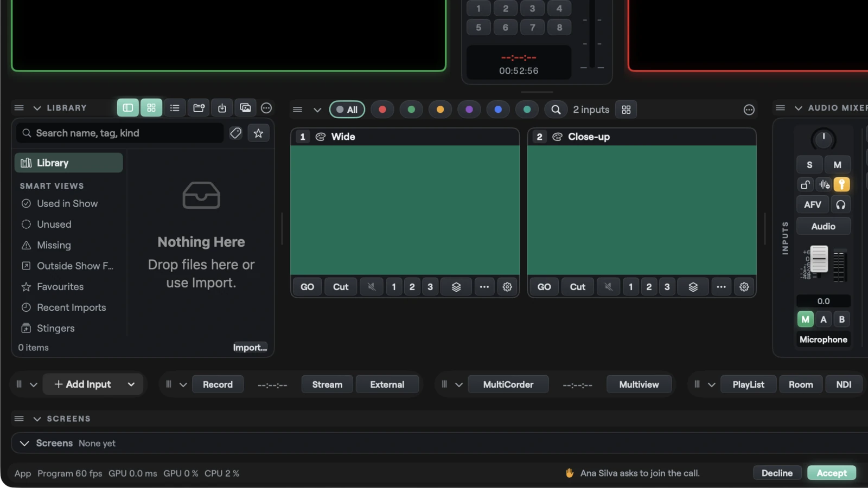Decline Ana Silva's call request
The width and height of the screenshot is (868, 488).
click(x=777, y=473)
